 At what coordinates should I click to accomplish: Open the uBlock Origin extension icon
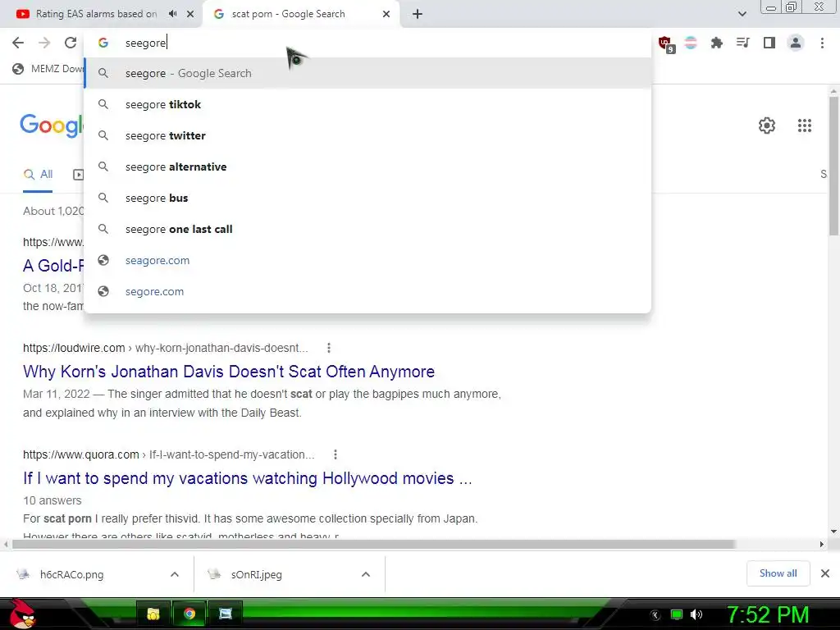[x=666, y=44]
